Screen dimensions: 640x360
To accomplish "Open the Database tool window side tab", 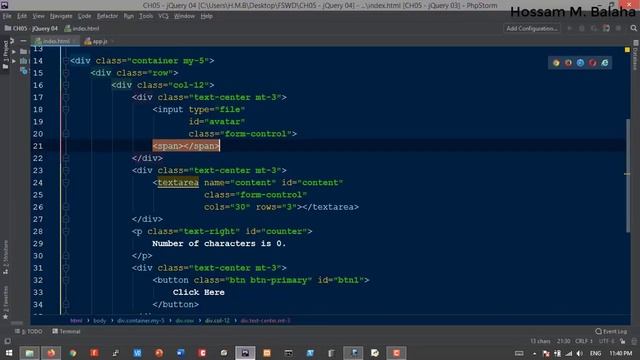I will pyautogui.click(x=636, y=55).
